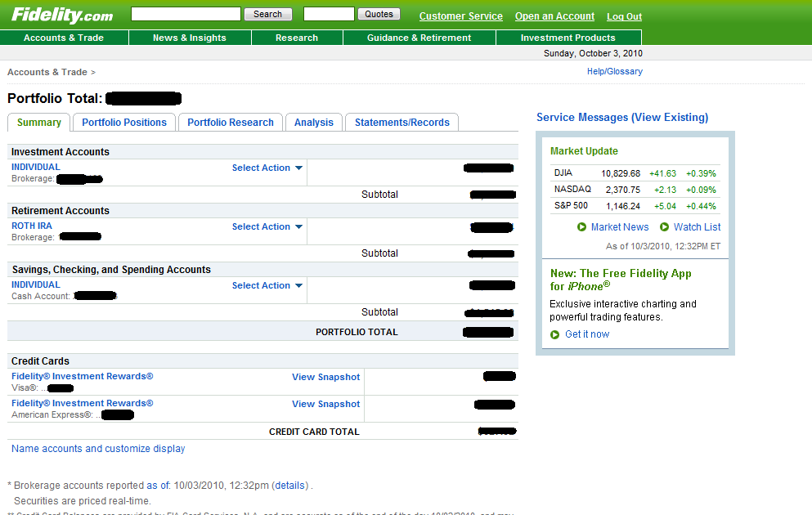The image size is (812, 515).
Task: Open the Investment Products menu
Action: [x=568, y=38]
